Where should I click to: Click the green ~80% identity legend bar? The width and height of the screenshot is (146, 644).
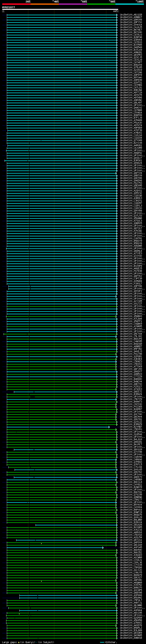pyautogui.click(x=101, y=4)
